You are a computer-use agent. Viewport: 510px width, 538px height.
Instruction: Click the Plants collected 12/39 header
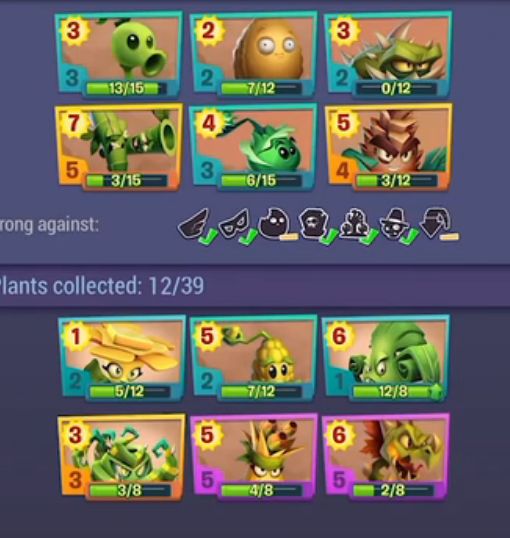click(x=101, y=285)
